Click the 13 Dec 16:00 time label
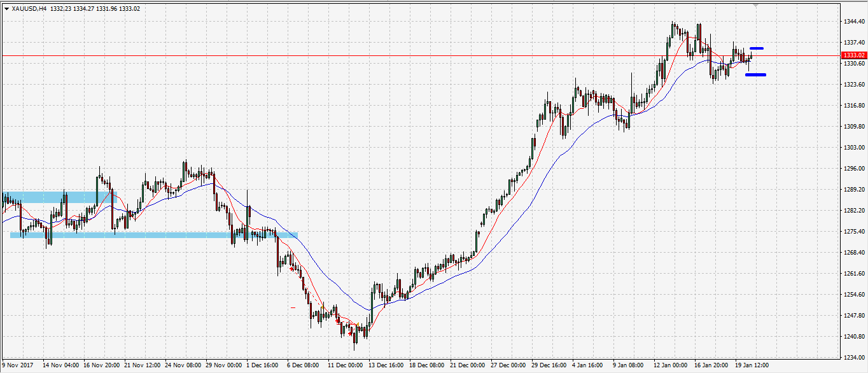The width and height of the screenshot is (868, 373). pyautogui.click(x=387, y=366)
